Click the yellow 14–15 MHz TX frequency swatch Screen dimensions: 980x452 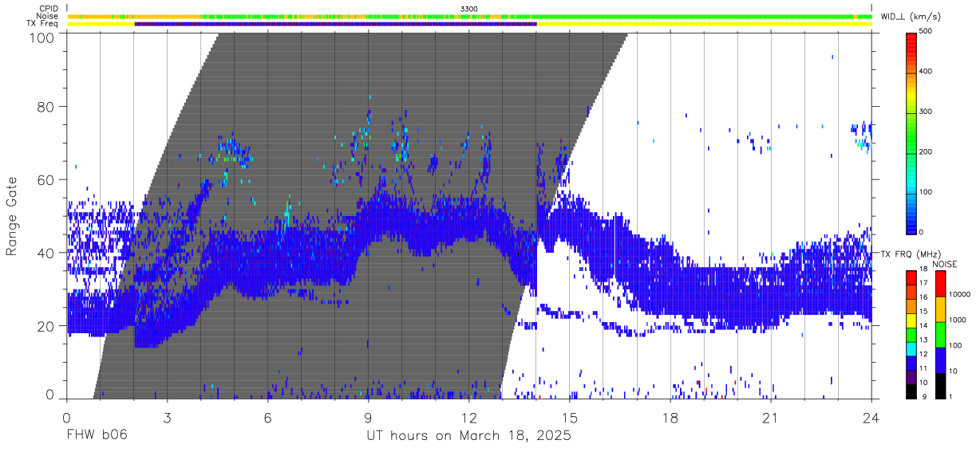[x=911, y=319]
